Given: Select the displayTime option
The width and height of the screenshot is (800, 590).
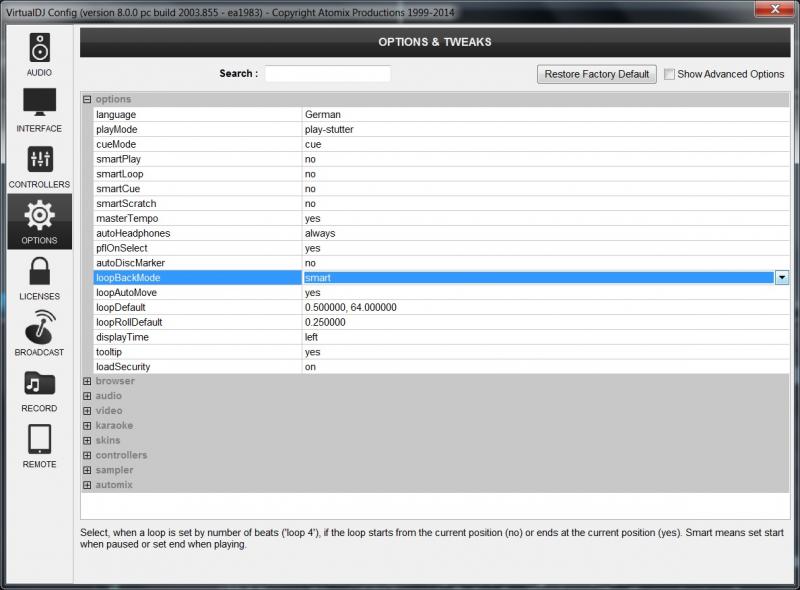Looking at the screenshot, I should (441, 337).
